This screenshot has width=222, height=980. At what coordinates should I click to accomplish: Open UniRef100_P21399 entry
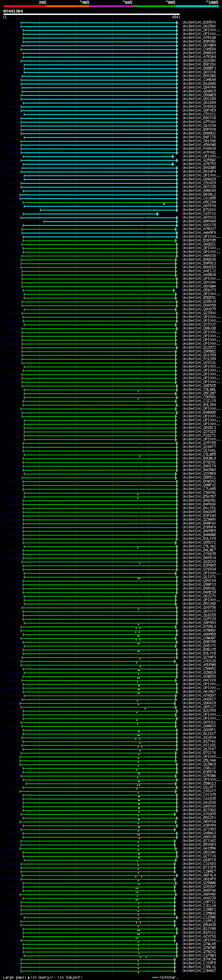pos(199,359)
